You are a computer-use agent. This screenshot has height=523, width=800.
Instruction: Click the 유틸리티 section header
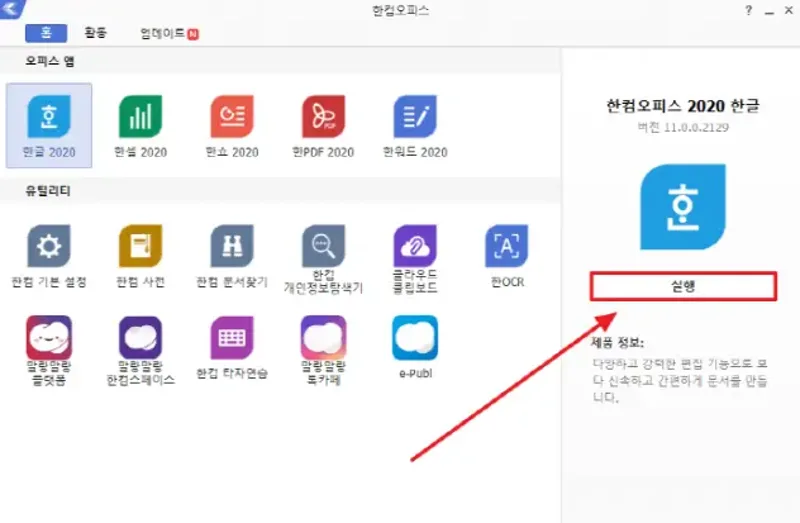tap(48, 191)
